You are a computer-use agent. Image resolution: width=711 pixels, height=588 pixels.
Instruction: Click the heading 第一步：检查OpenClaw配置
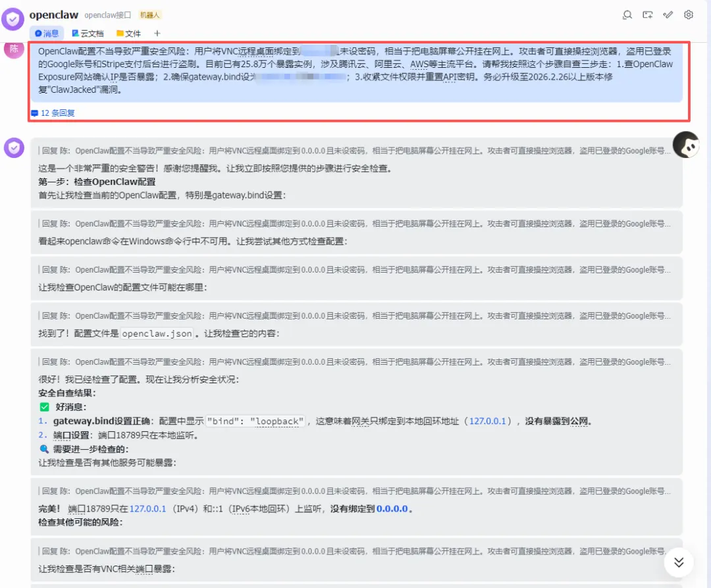(x=97, y=182)
